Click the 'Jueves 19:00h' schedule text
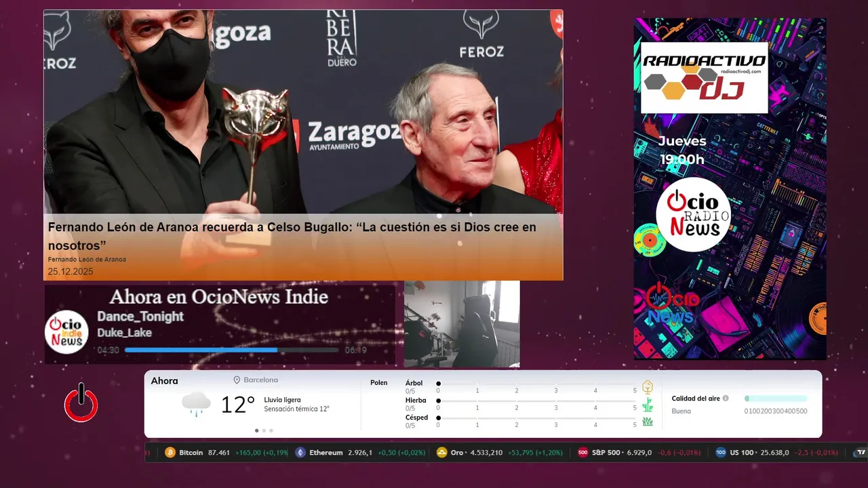 click(682, 150)
